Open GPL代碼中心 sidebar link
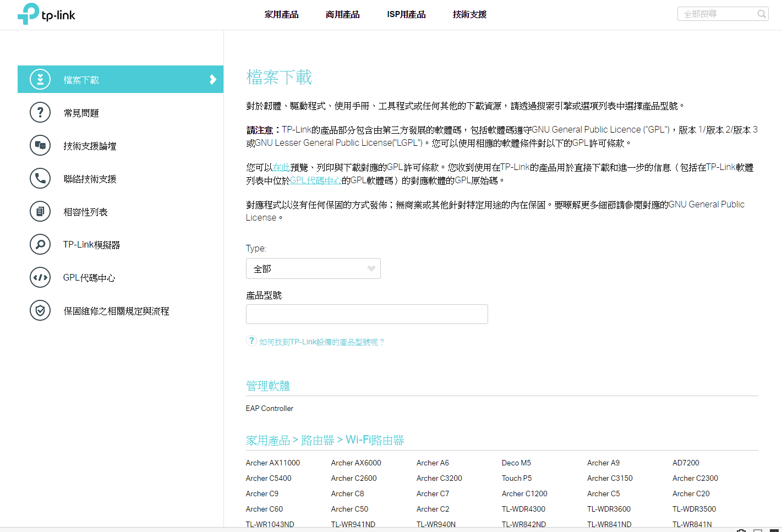 click(89, 278)
